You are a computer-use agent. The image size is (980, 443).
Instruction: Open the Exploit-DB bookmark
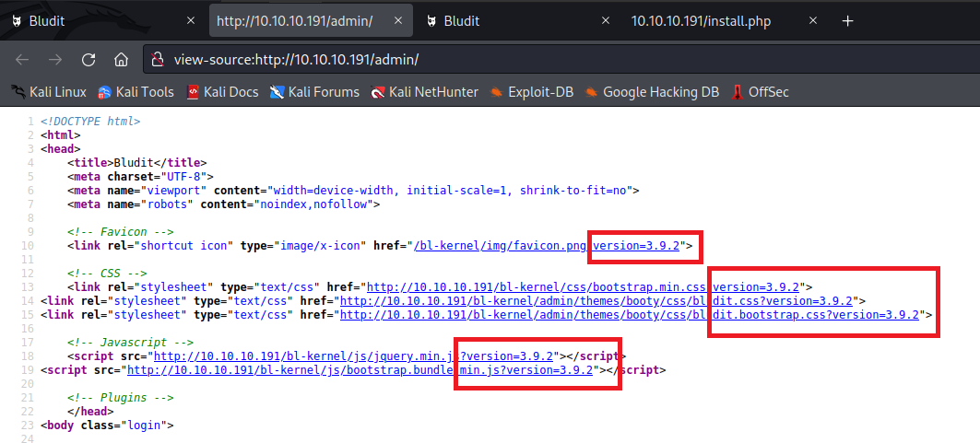click(532, 91)
